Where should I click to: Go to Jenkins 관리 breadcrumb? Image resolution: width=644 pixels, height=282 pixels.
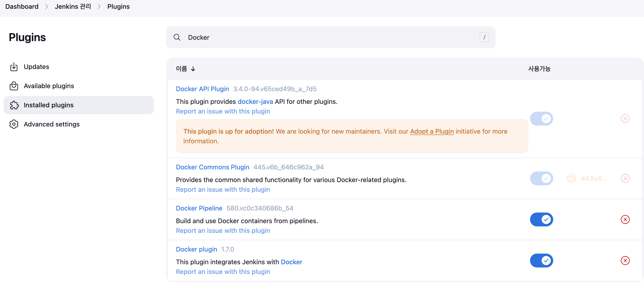[x=73, y=6]
